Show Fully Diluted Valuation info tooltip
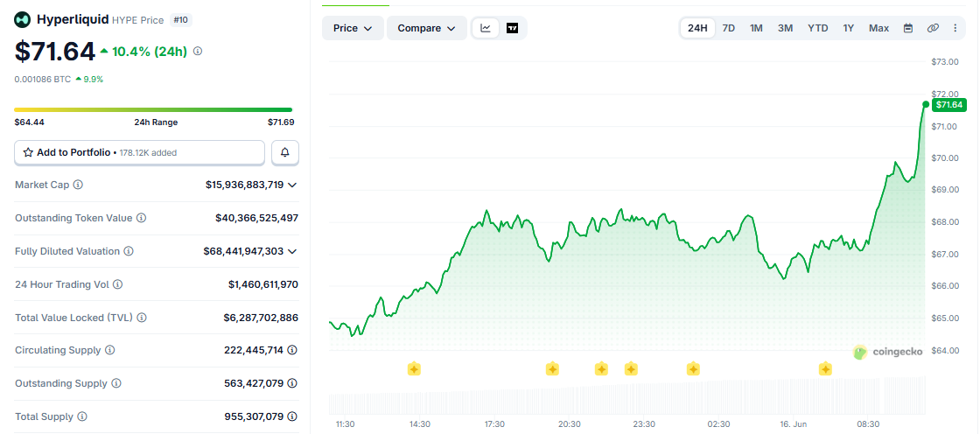The height and width of the screenshot is (434, 980). (x=128, y=251)
